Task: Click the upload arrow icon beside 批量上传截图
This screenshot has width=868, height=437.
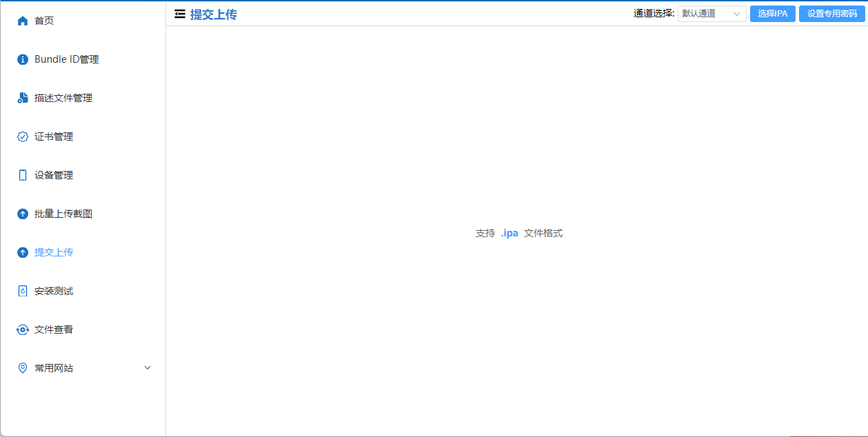Action: click(23, 214)
